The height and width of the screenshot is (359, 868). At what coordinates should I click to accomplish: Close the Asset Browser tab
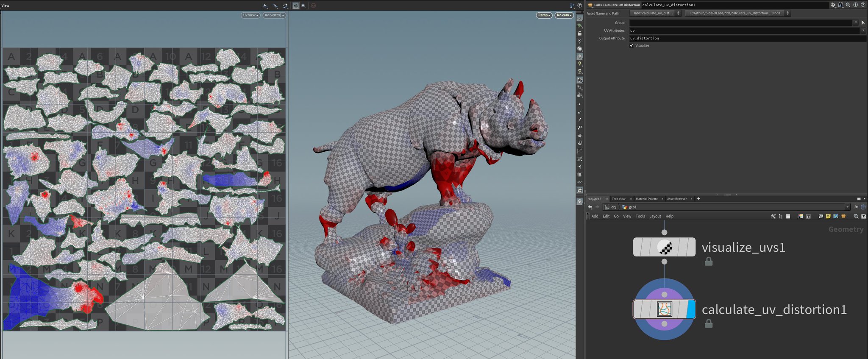pos(692,199)
